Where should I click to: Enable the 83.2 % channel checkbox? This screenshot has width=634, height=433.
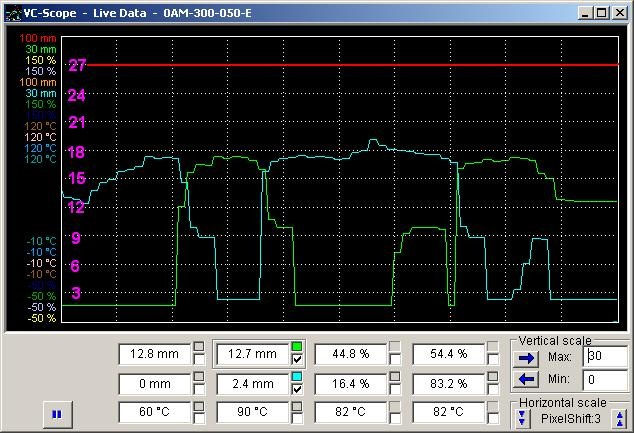(492, 389)
